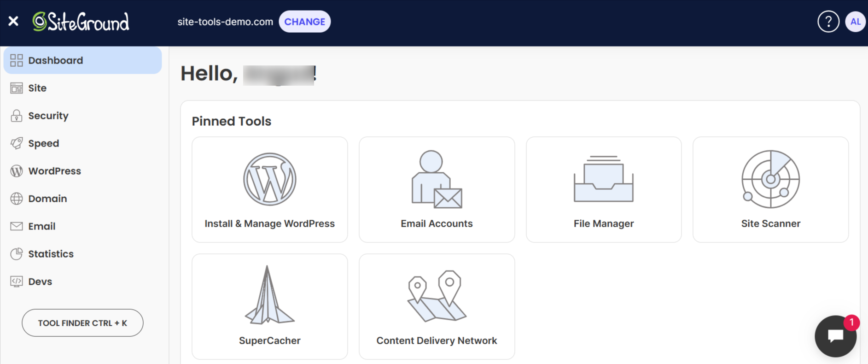Click the Dashboard grid icon
The height and width of the screenshot is (364, 868).
17,60
